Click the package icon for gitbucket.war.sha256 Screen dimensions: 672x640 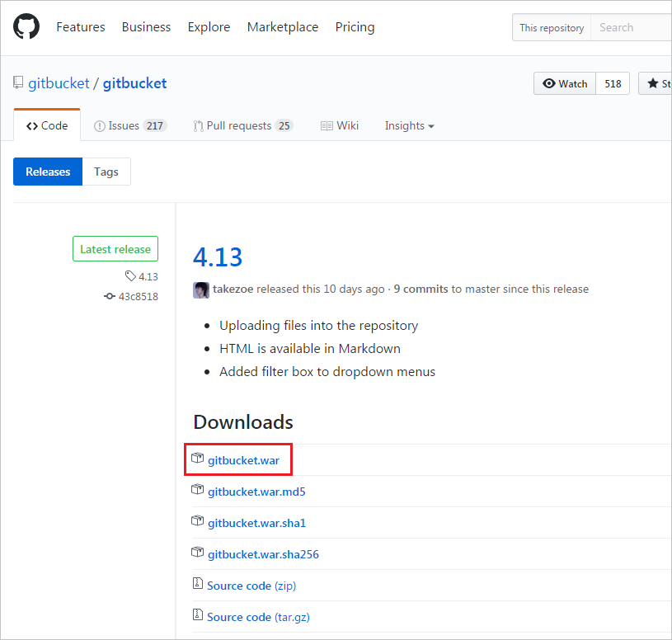197,552
